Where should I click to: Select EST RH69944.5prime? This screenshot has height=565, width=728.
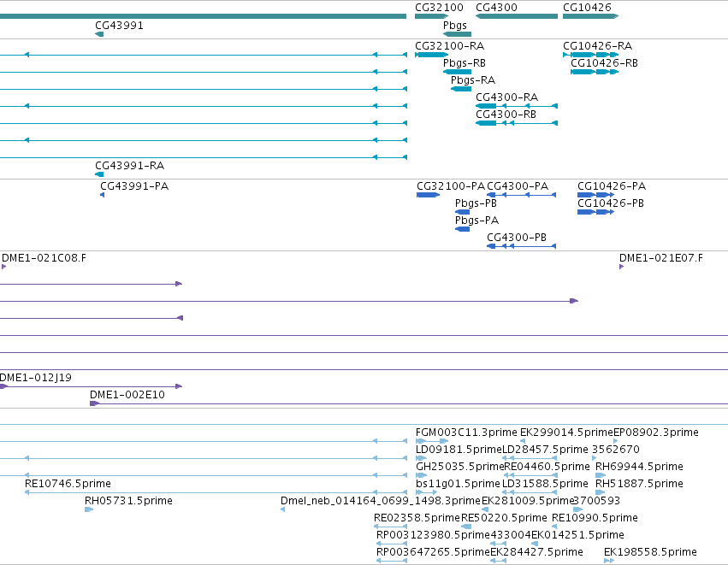click(x=601, y=475)
